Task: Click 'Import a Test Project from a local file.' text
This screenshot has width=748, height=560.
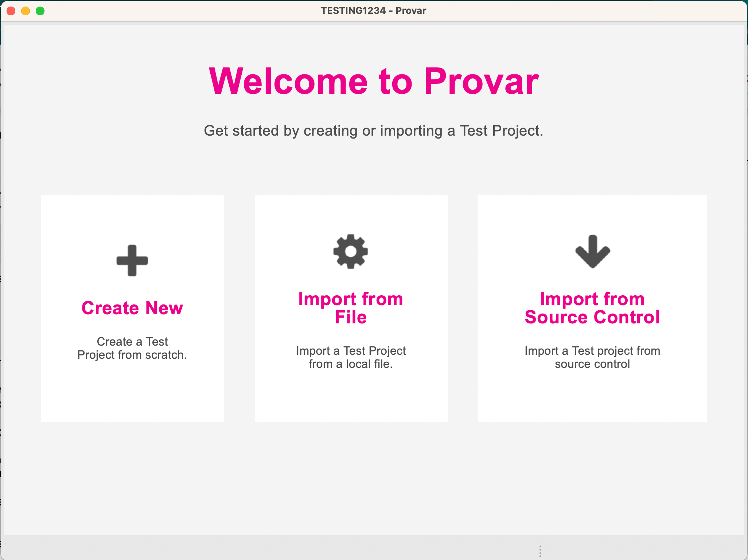Action: click(x=351, y=357)
